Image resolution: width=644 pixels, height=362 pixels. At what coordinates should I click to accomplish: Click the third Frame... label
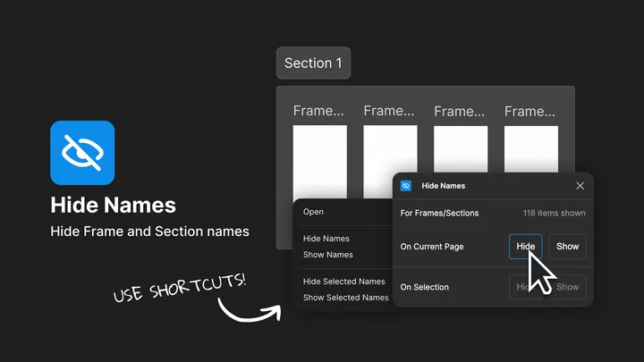[x=459, y=111]
